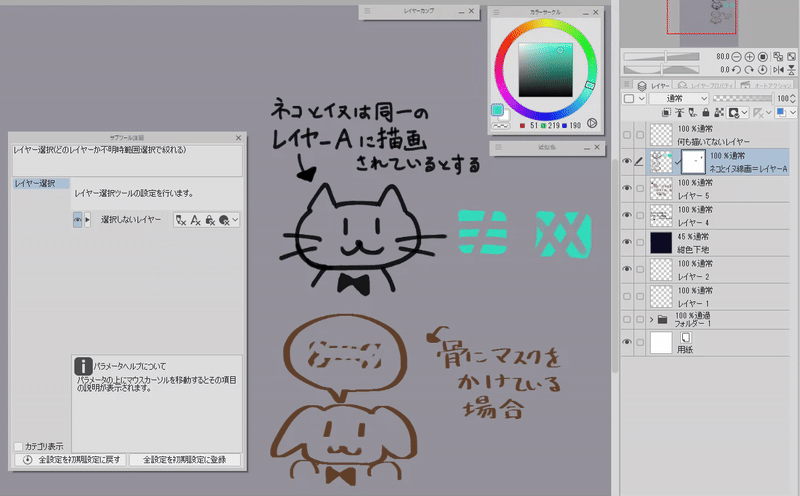Click the navigator rotation slider
This screenshot has height=496, width=800.
click(x=661, y=69)
